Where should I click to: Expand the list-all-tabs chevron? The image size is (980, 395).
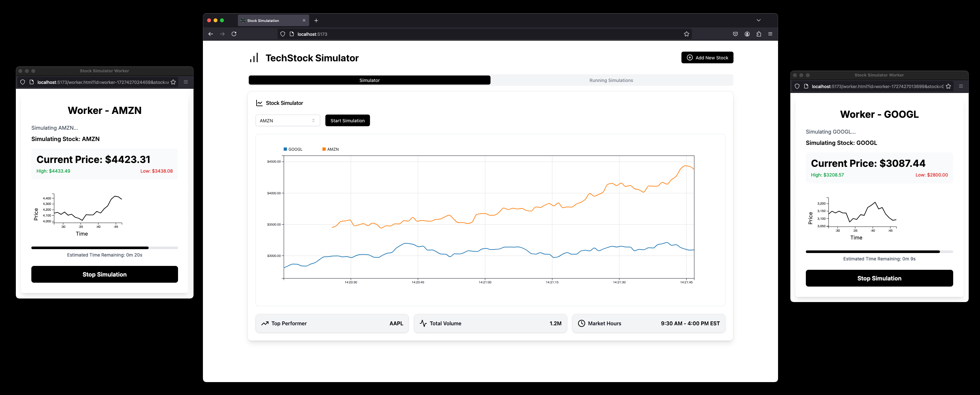(759, 21)
